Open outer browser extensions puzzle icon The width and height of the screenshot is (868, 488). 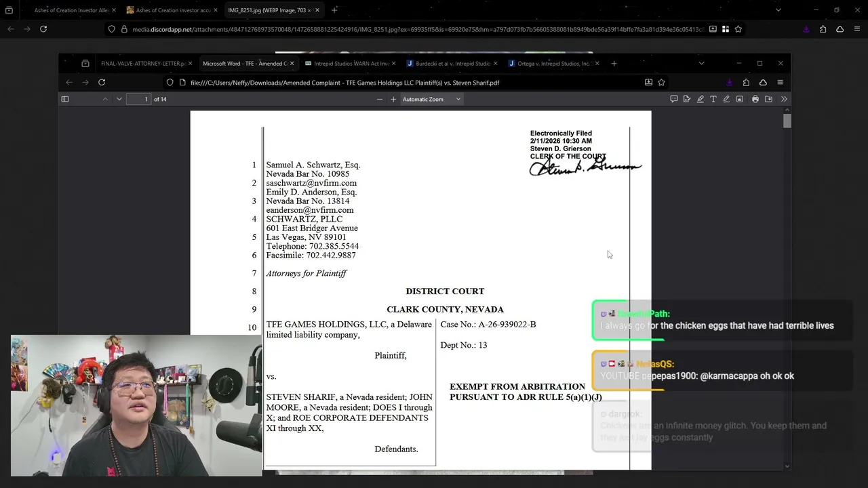pos(823,29)
